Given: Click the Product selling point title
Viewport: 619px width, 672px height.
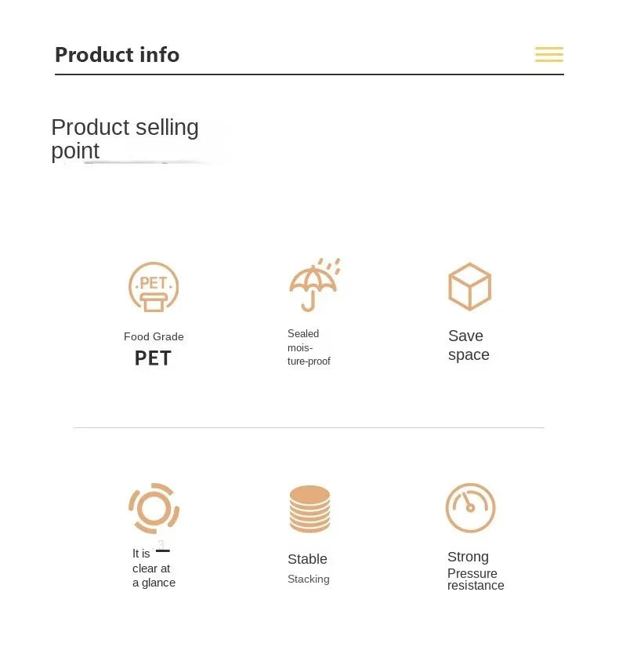Looking at the screenshot, I should coord(125,139).
